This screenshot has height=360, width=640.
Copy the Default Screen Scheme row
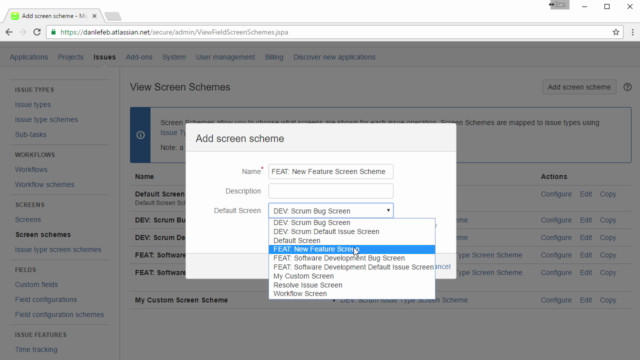[x=608, y=194]
